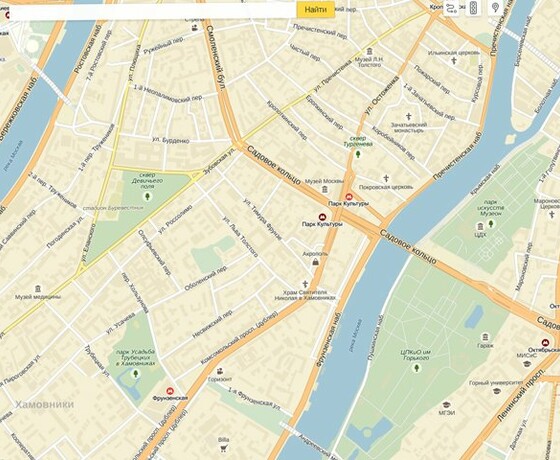Open the Музей Л.Н. Толстого marker
The height and width of the screenshot is (460, 560).
[x=369, y=51]
